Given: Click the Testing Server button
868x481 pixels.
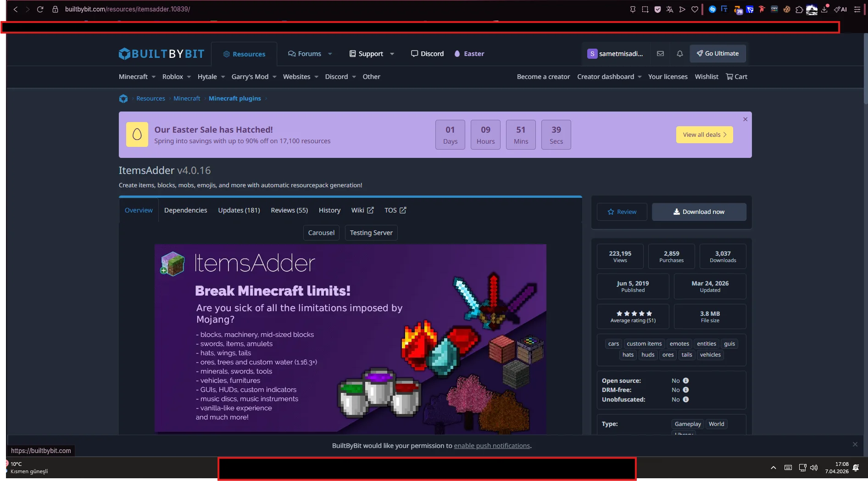Looking at the screenshot, I should 371,233.
